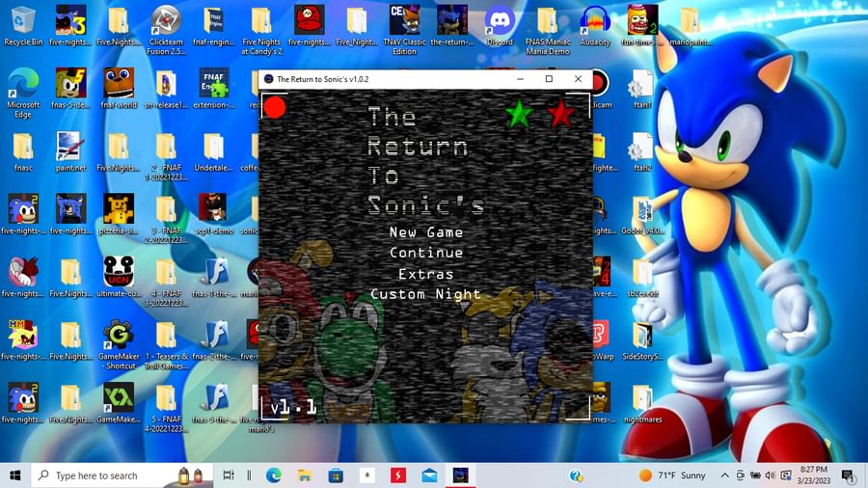The image size is (868, 488).
Task: Select the fun-times-... desktop icon
Action: (642, 26)
